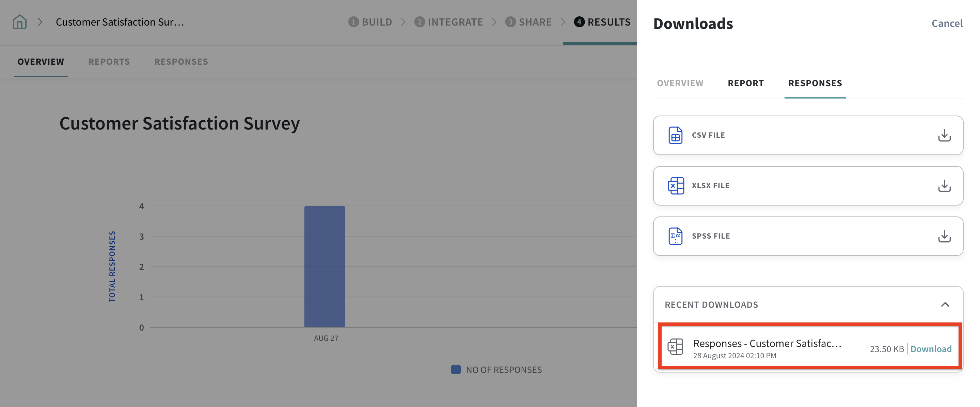Collapse the Recent Downloads section
The width and height of the screenshot is (980, 407).
point(945,305)
